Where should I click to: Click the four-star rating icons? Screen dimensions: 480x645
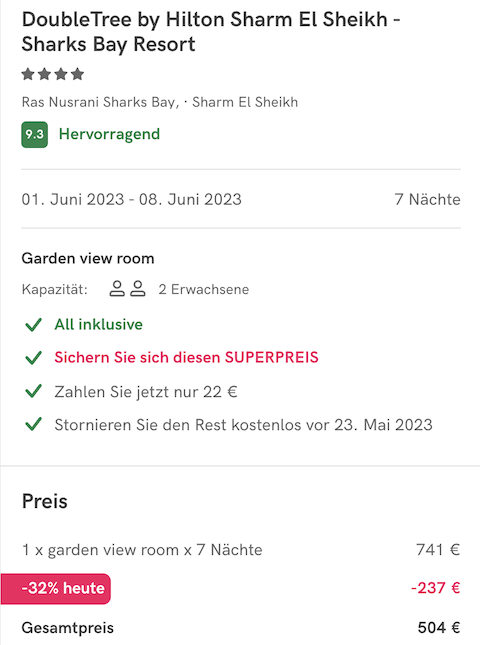tap(53, 74)
